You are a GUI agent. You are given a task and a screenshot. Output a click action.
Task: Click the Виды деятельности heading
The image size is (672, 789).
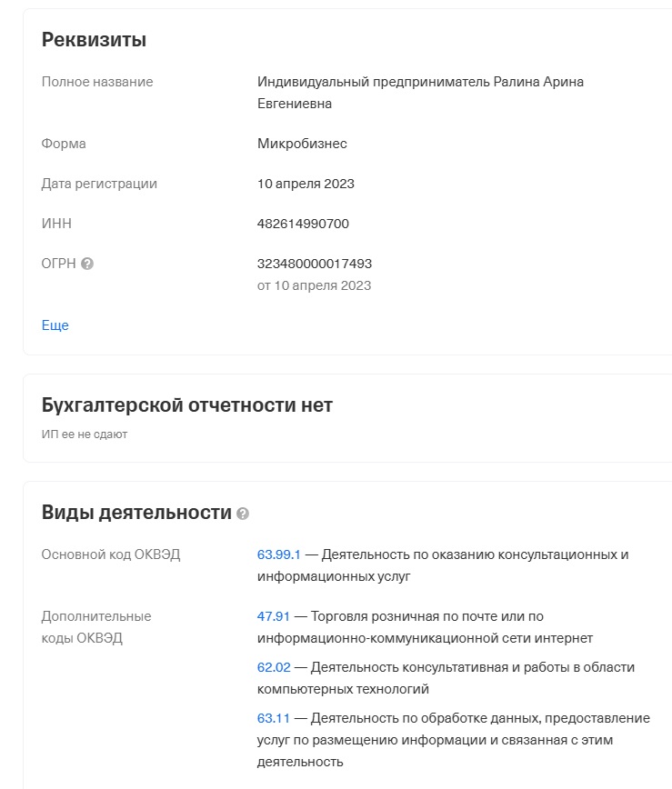[136, 513]
